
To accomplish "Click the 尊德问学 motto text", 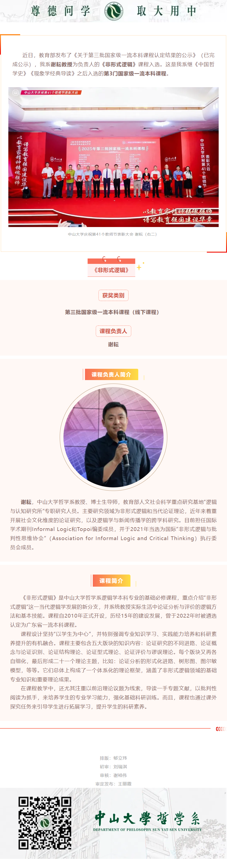I will [61, 11].
